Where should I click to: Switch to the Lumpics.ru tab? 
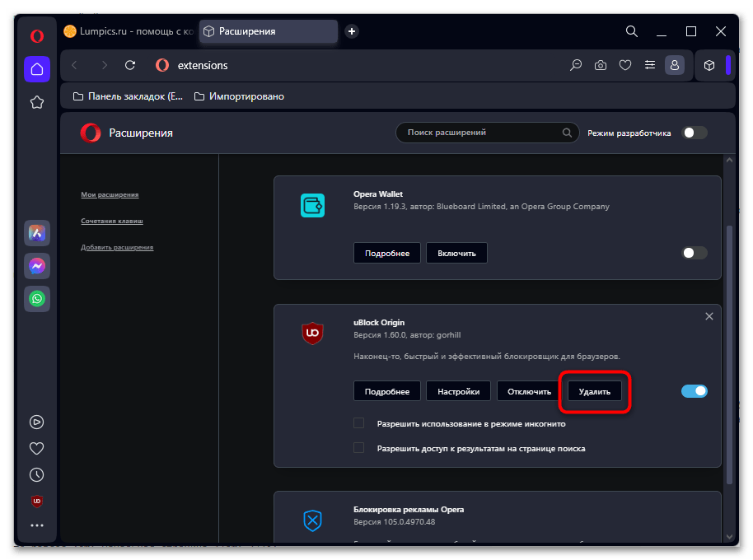(129, 31)
